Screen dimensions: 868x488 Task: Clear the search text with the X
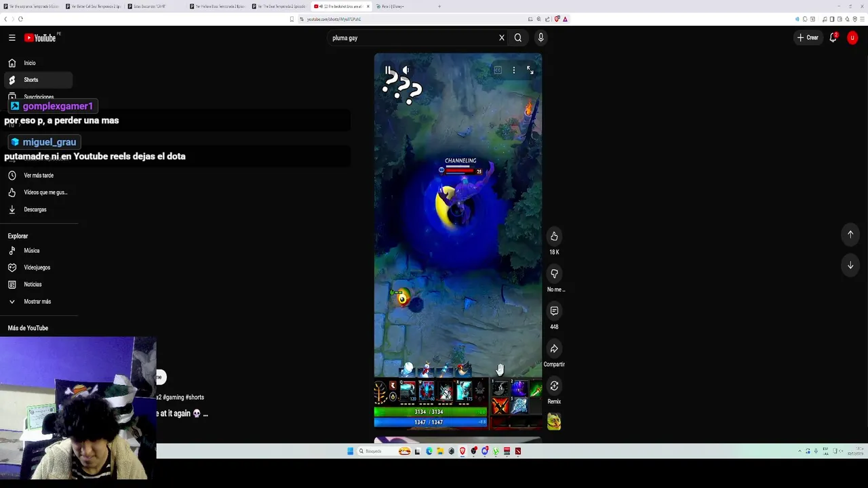click(x=502, y=38)
